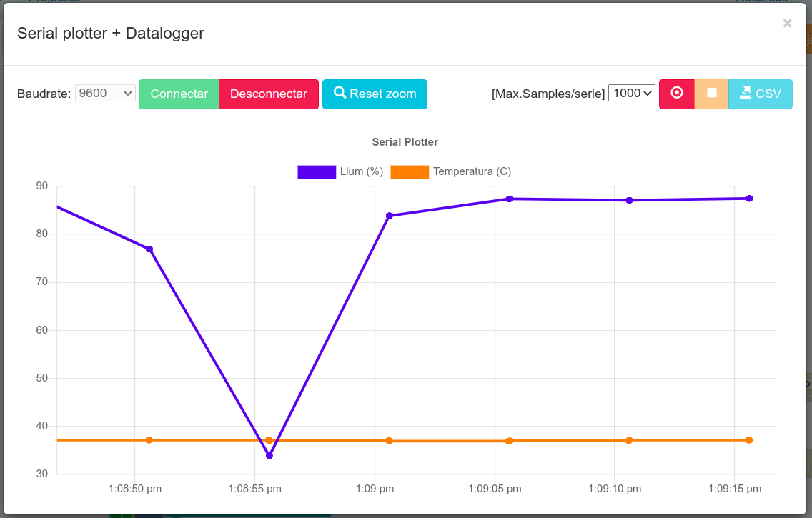Screen dimensions: 812x518
Task: Hide the Llum (%) legend label
Action: (x=362, y=171)
